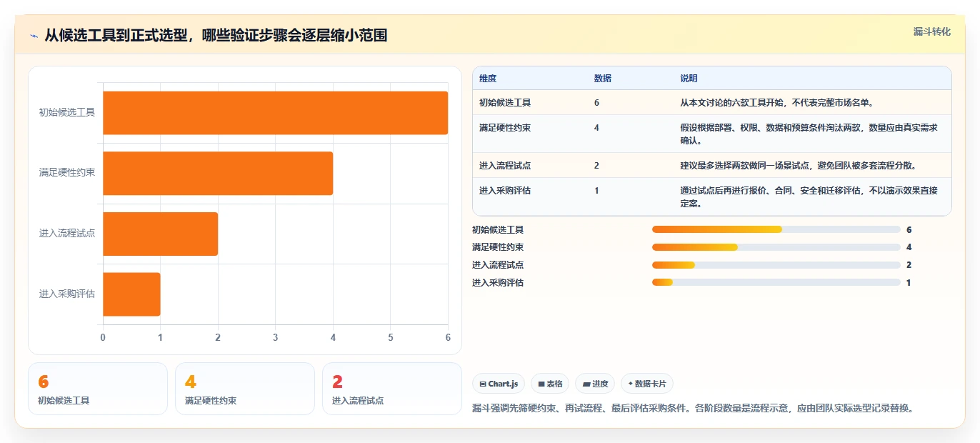The height and width of the screenshot is (443, 980).
Task: Click the value 6 in the table's 数据 column
Action: 596,103
